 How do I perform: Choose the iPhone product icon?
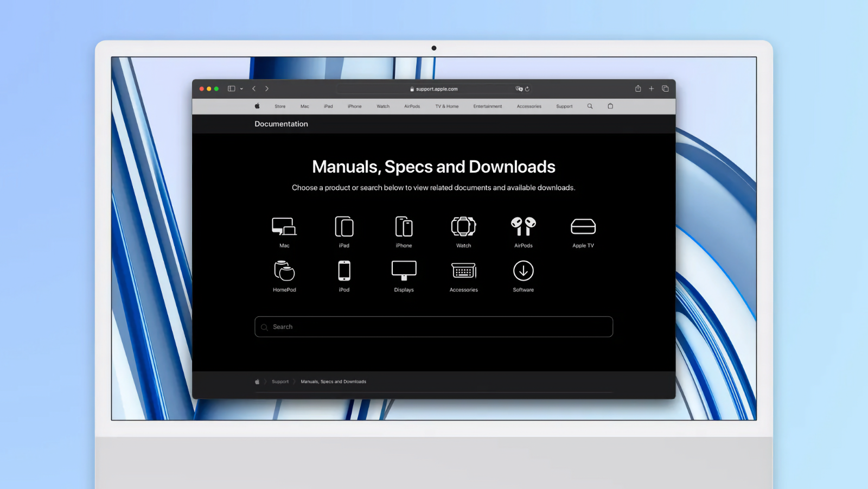click(404, 226)
